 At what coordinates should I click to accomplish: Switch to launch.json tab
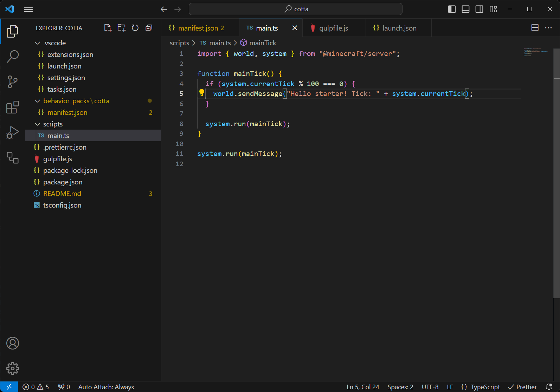click(x=399, y=28)
